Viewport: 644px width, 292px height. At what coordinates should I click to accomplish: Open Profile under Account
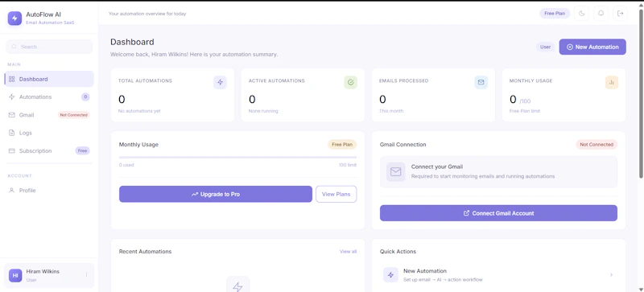tap(49, 190)
